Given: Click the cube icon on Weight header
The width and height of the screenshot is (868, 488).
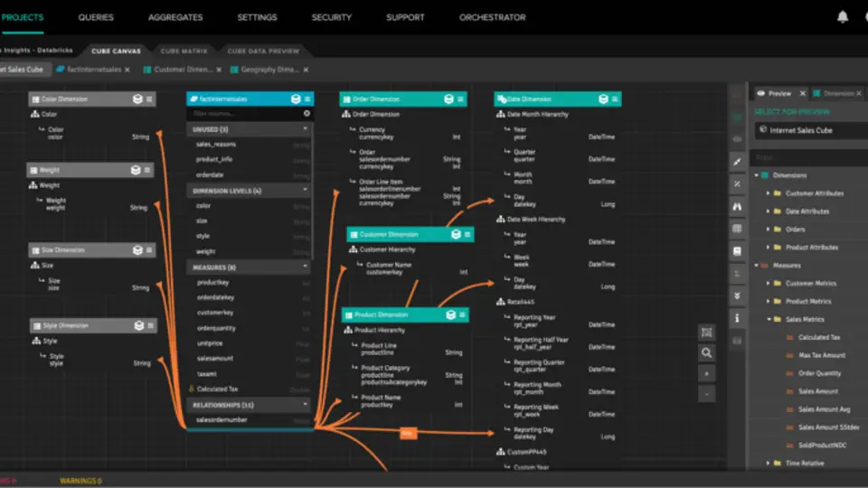Looking at the screenshot, I should 136,170.
